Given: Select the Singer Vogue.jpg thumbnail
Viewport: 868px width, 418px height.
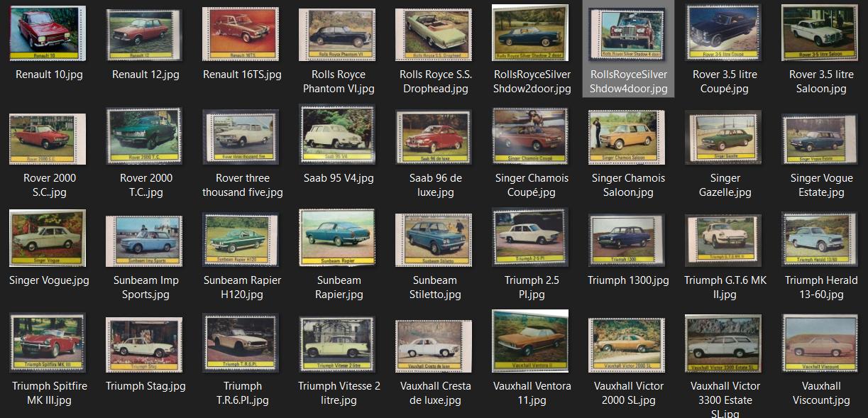Looking at the screenshot, I should coord(48,238).
